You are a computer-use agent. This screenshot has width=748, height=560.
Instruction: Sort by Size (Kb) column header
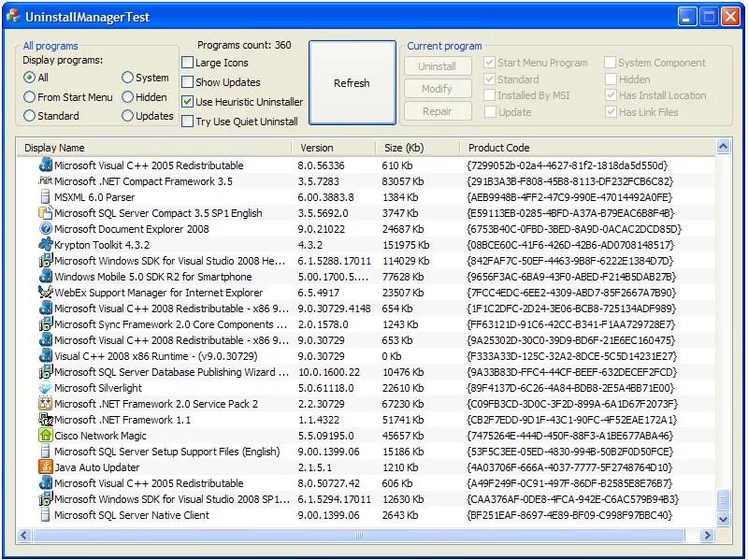pos(417,148)
